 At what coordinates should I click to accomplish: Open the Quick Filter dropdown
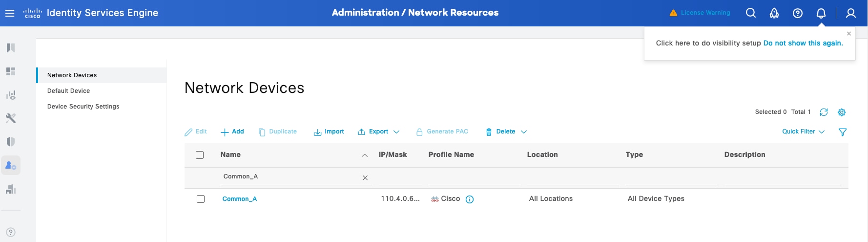coord(803,132)
